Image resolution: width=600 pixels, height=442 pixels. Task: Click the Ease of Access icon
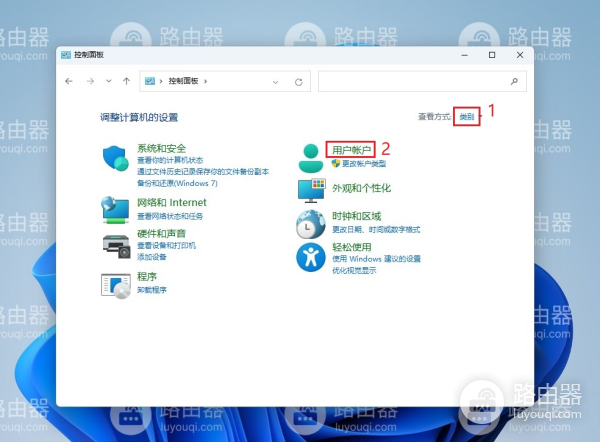click(x=311, y=258)
